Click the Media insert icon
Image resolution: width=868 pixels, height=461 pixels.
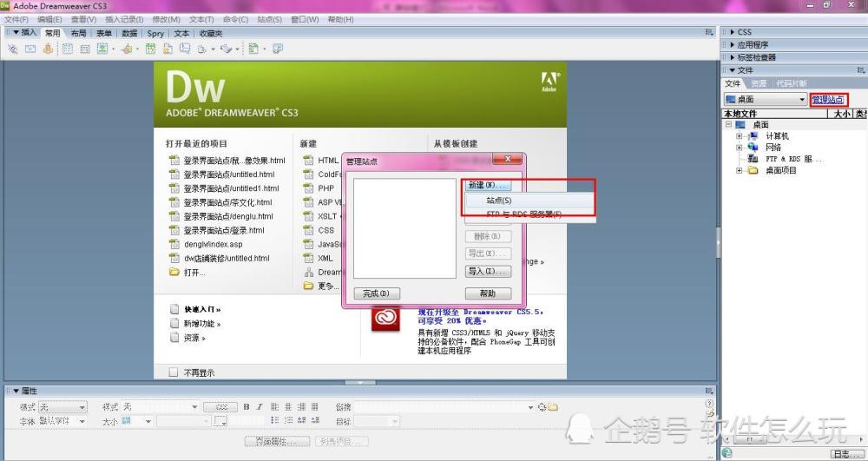127,49
